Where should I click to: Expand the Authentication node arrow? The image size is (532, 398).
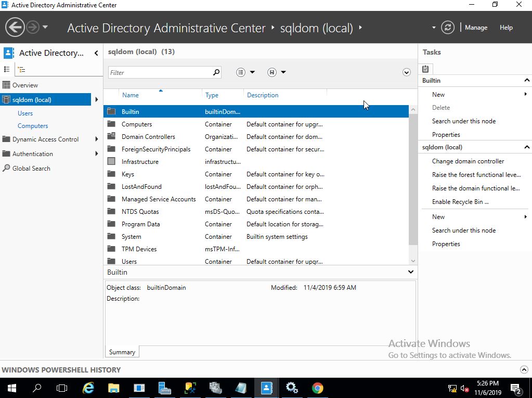97,153
